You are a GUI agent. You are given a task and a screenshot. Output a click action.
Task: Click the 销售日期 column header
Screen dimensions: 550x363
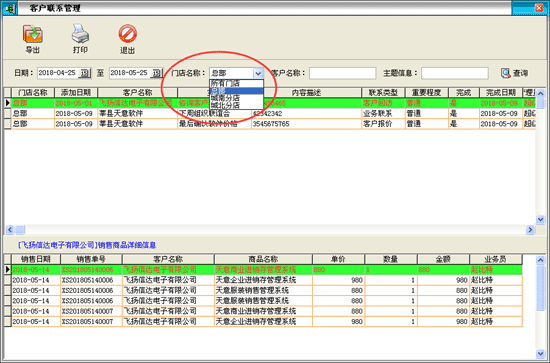[36, 259]
